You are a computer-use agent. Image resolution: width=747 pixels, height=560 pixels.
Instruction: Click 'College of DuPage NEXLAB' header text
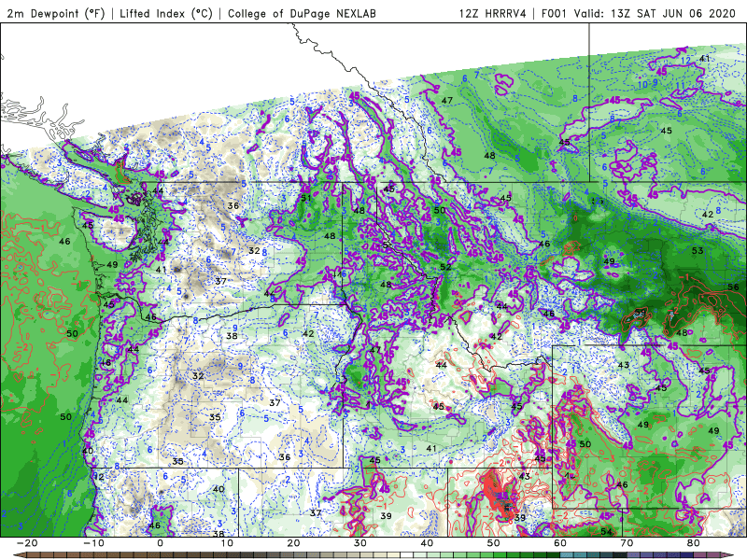click(x=302, y=14)
